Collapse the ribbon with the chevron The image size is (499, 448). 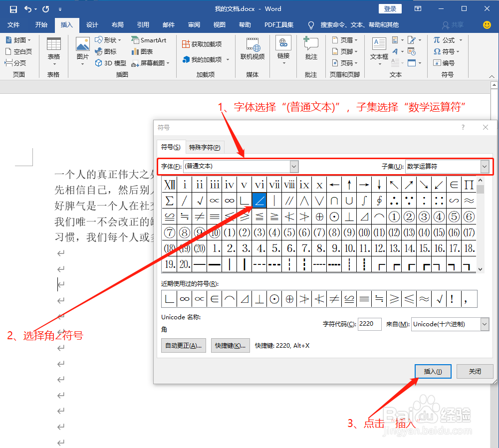tap(492, 76)
